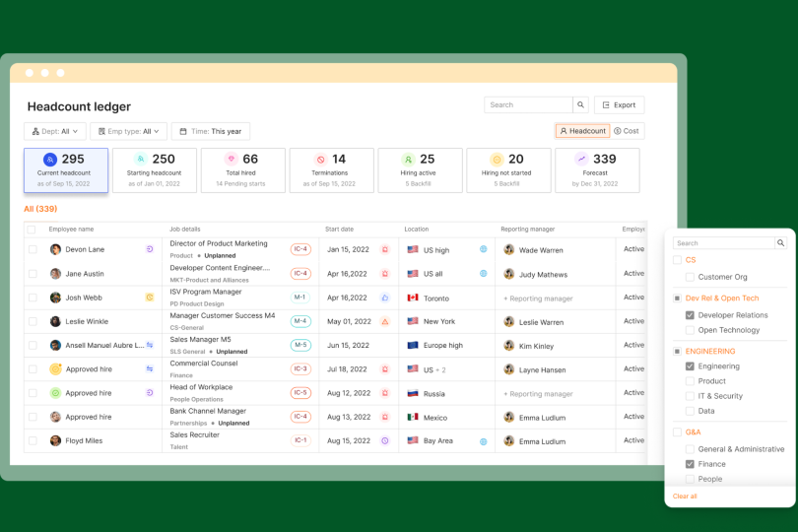This screenshot has height=532, width=798.
Task: Select the Current headcount 295 card
Action: [66, 170]
